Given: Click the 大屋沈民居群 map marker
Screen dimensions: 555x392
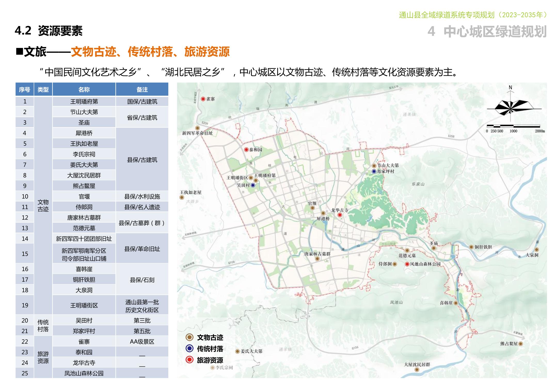Looking at the screenshot, I should (x=417, y=370).
